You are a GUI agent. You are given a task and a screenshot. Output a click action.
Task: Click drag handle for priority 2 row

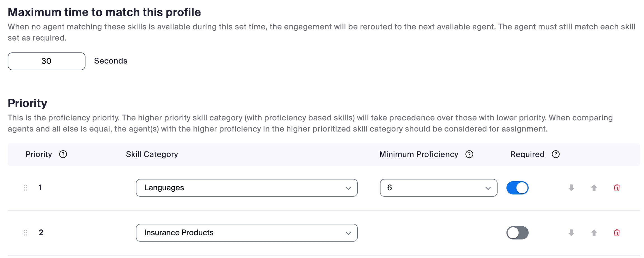(25, 233)
